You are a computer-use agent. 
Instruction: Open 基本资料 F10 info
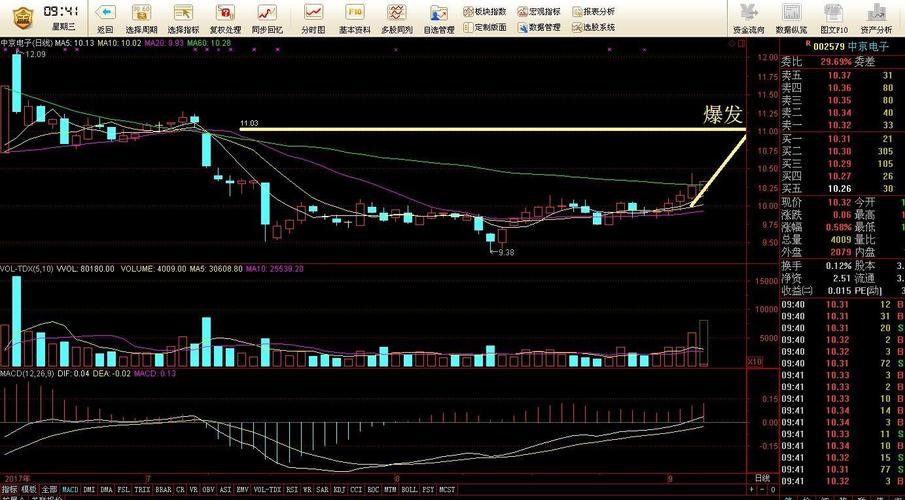point(354,18)
